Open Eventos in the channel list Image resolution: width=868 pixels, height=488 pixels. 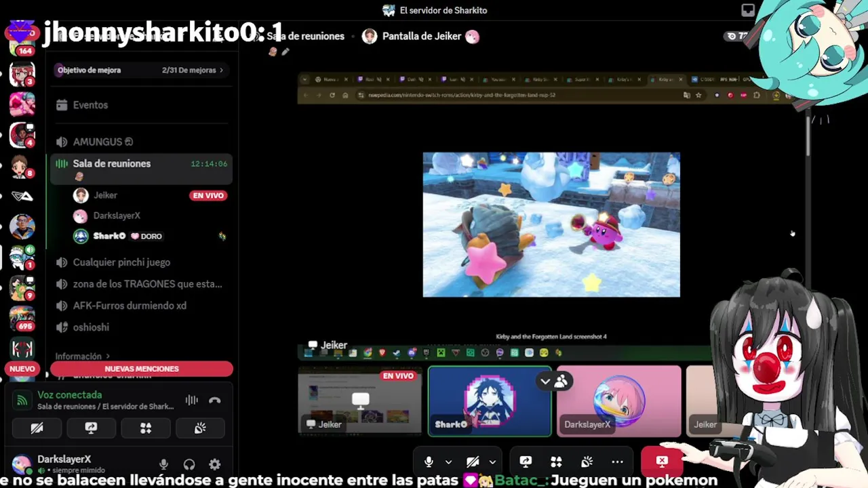[x=140, y=105]
